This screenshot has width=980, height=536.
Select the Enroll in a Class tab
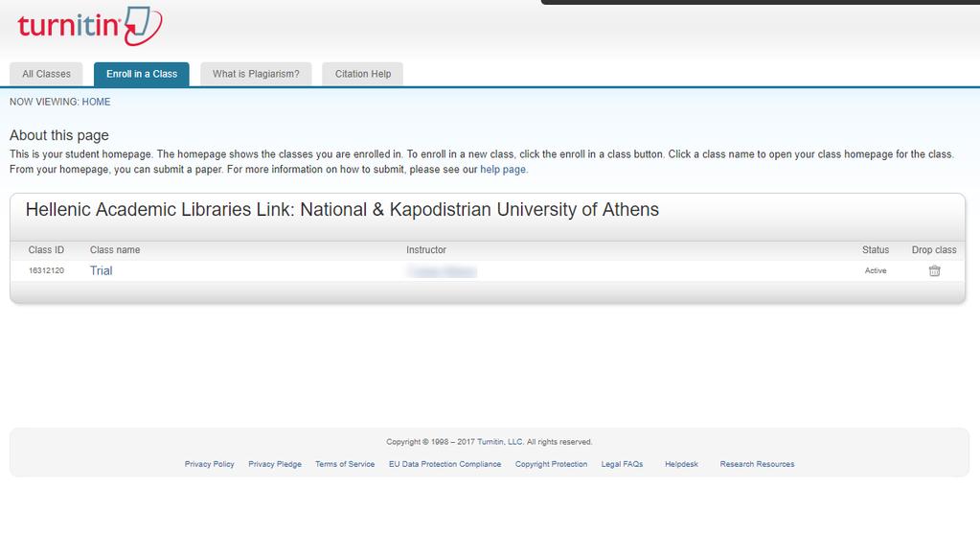[x=142, y=74]
